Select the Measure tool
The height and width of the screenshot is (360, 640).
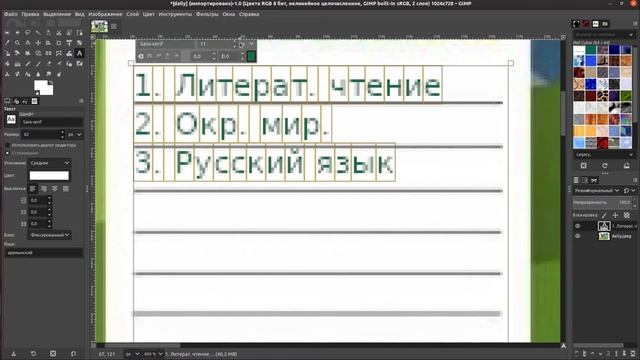28,42
